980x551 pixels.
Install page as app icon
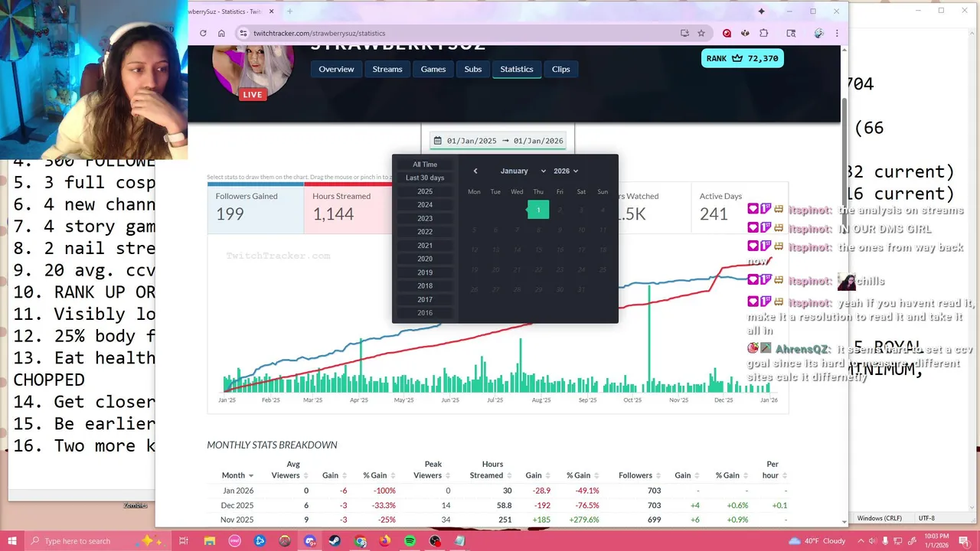(684, 33)
